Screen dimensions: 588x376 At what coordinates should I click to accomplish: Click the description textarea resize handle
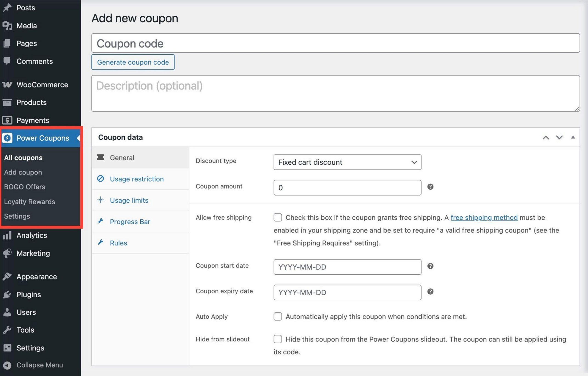577,109
